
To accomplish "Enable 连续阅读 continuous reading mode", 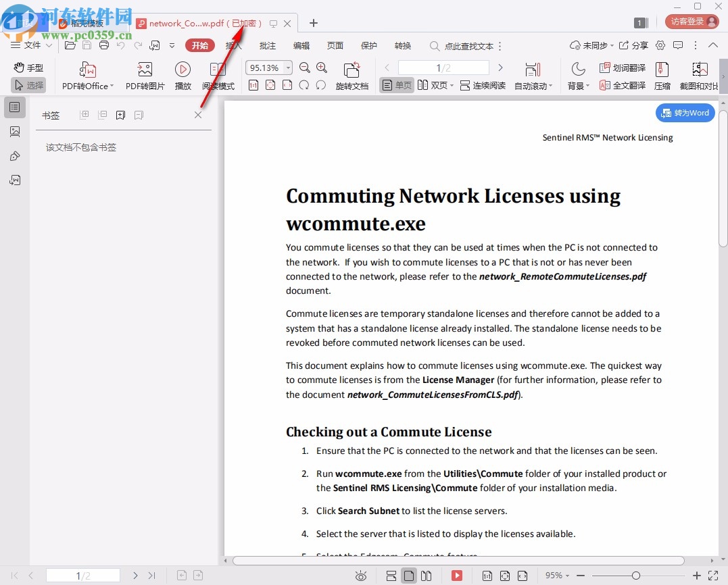I will point(483,85).
